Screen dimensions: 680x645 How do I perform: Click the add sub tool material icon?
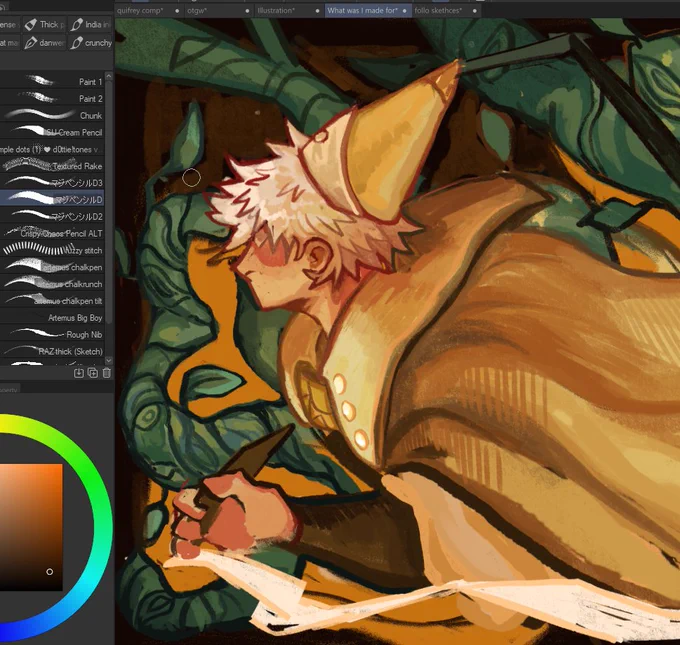[x=78, y=373]
